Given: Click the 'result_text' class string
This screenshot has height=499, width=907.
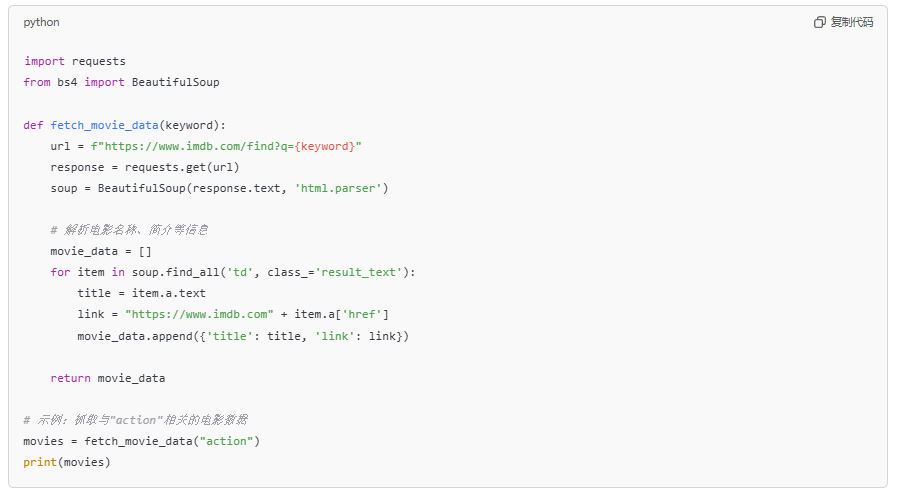Looking at the screenshot, I should 359,272.
